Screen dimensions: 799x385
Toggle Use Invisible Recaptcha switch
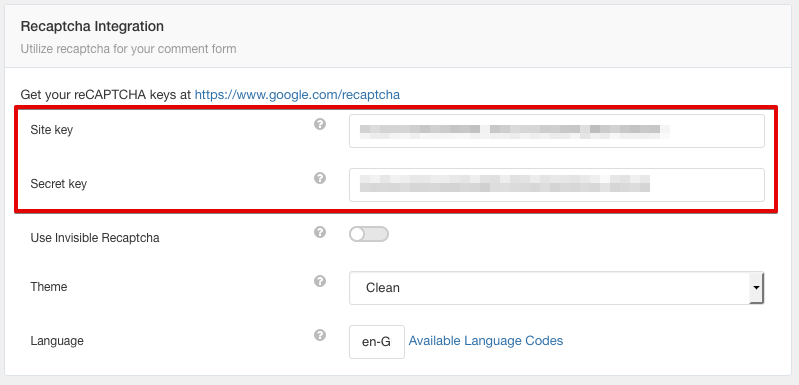point(369,234)
